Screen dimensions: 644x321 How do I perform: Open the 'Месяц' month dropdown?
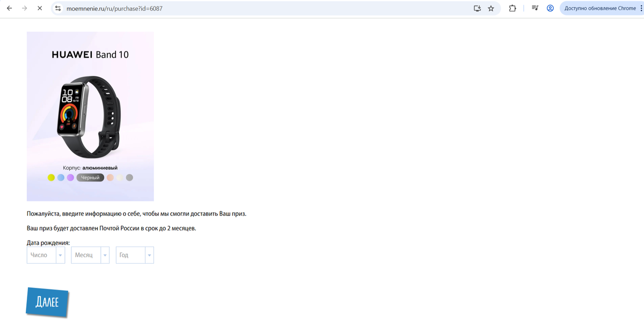click(x=90, y=255)
